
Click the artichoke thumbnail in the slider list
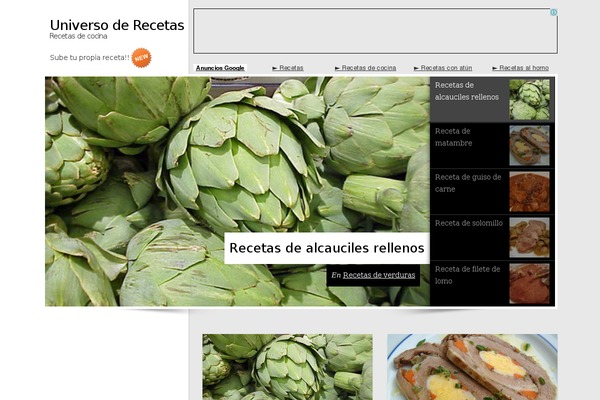pyautogui.click(x=530, y=100)
